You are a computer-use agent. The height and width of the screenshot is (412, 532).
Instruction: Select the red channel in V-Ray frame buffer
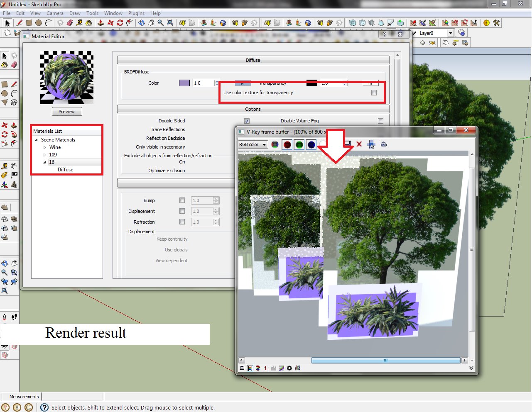(x=287, y=144)
